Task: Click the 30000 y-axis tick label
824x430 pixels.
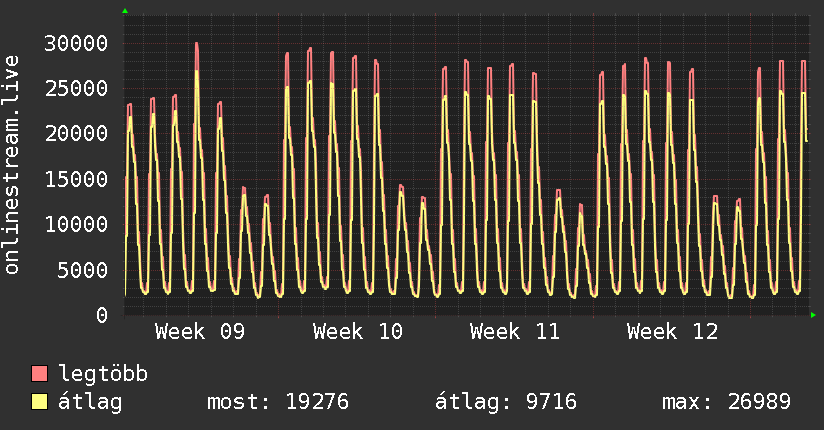Action: (76, 43)
